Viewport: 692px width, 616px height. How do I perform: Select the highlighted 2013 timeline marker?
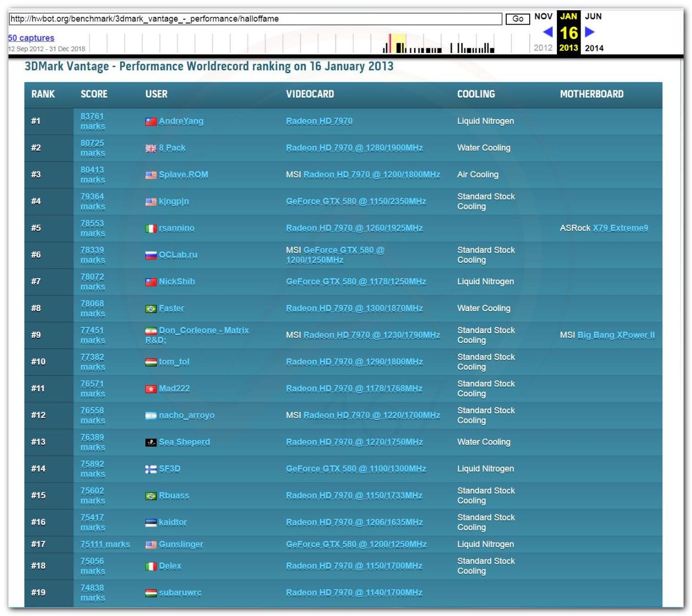coord(399,44)
